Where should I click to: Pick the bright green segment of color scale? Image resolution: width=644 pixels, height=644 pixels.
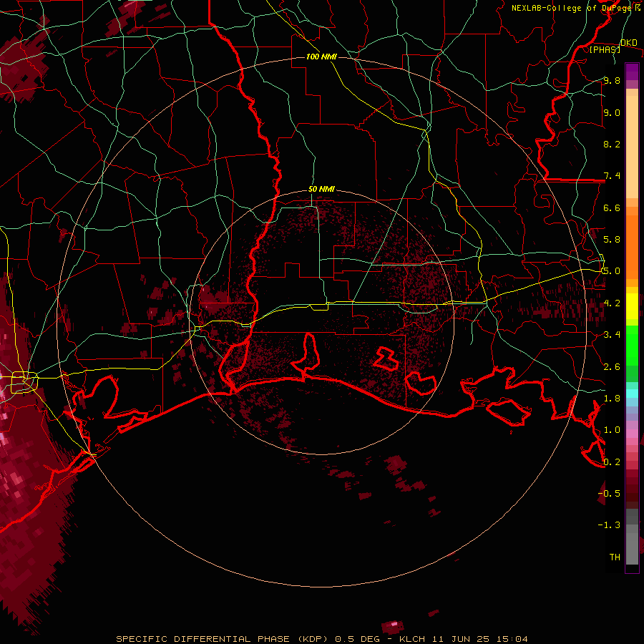[x=632, y=345]
